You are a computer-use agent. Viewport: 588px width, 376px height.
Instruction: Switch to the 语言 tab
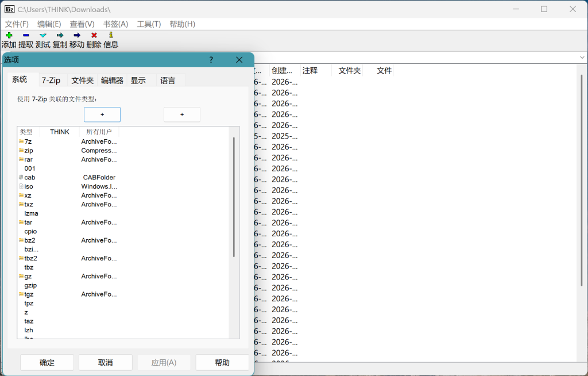[x=168, y=80]
